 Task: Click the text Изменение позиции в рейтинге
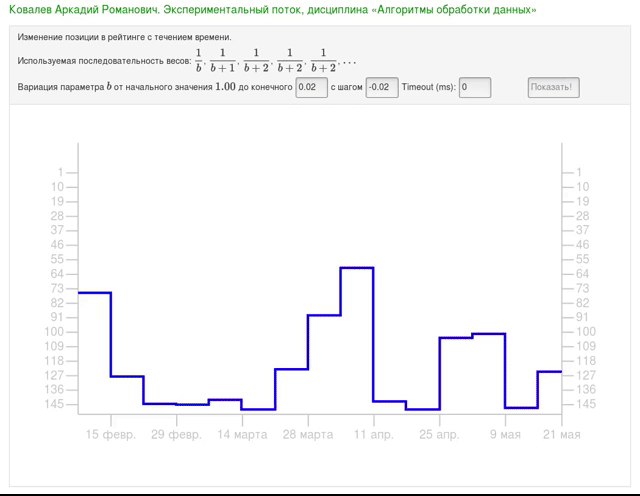tap(82, 37)
